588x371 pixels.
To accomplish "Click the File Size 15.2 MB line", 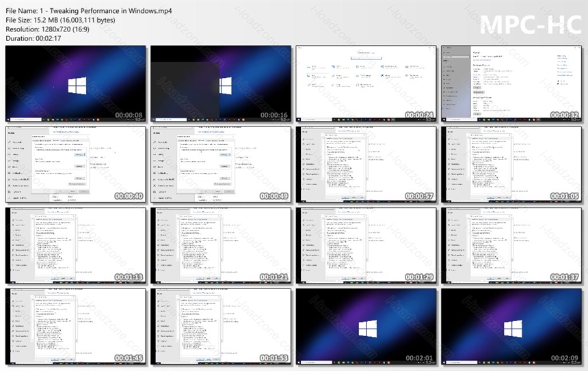I will [x=60, y=20].
